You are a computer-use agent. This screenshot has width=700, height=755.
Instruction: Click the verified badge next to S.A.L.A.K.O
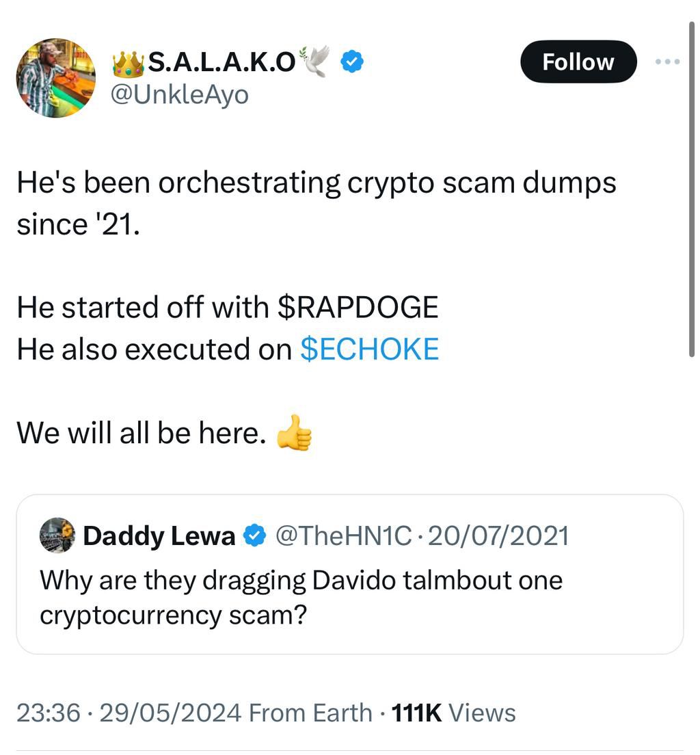pyautogui.click(x=351, y=61)
